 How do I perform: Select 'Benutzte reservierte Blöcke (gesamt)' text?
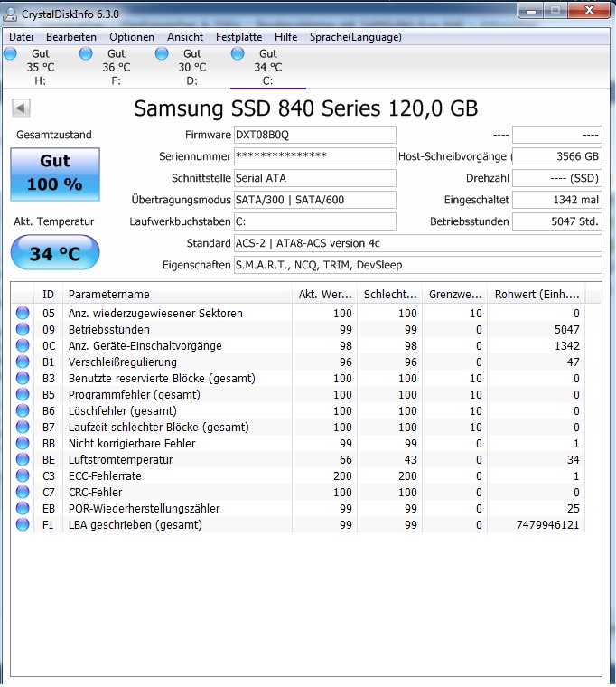162,378
